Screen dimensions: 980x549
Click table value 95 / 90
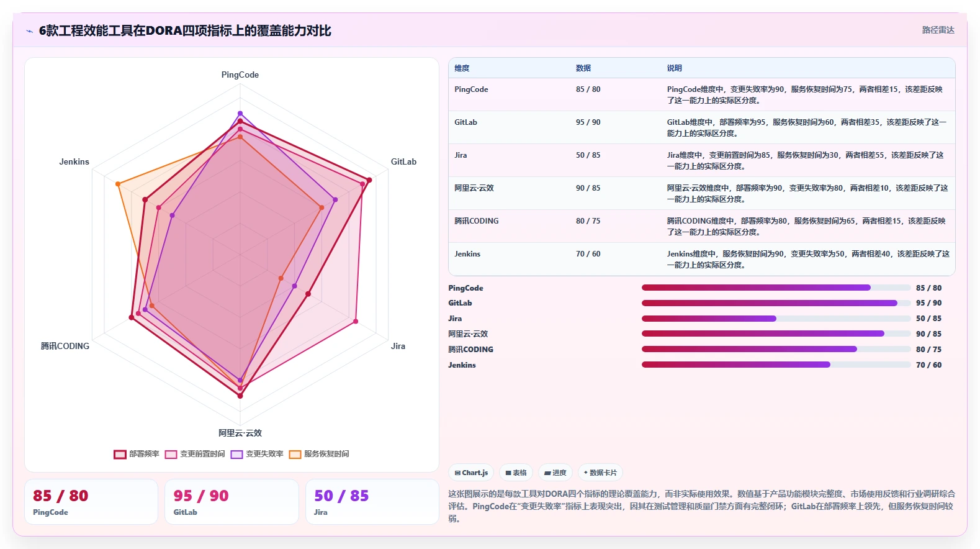pyautogui.click(x=588, y=122)
